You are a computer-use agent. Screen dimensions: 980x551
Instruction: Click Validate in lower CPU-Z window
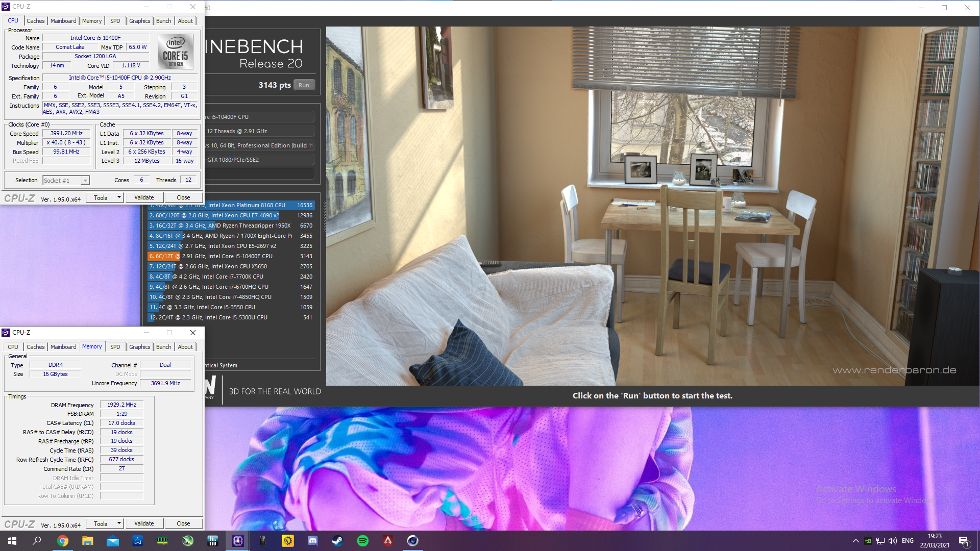pyautogui.click(x=144, y=523)
